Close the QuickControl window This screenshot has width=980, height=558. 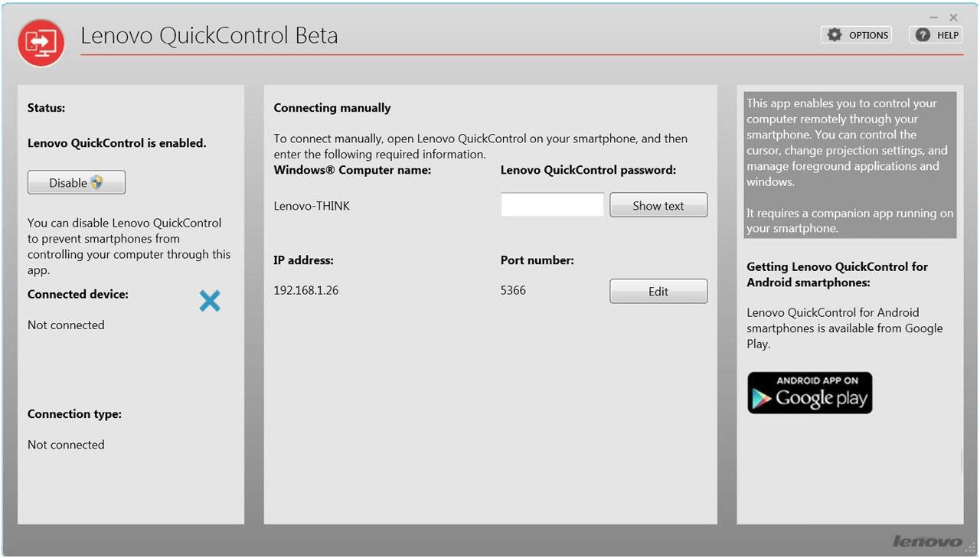point(953,17)
